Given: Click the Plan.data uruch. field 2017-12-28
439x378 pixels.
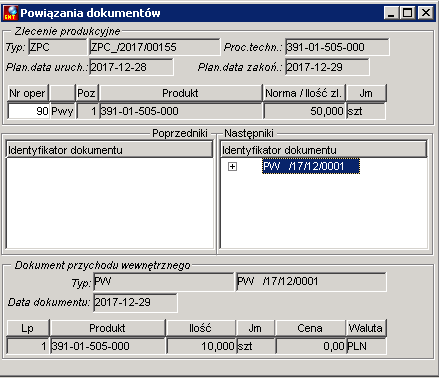Looking at the screenshot, I should (x=131, y=67).
